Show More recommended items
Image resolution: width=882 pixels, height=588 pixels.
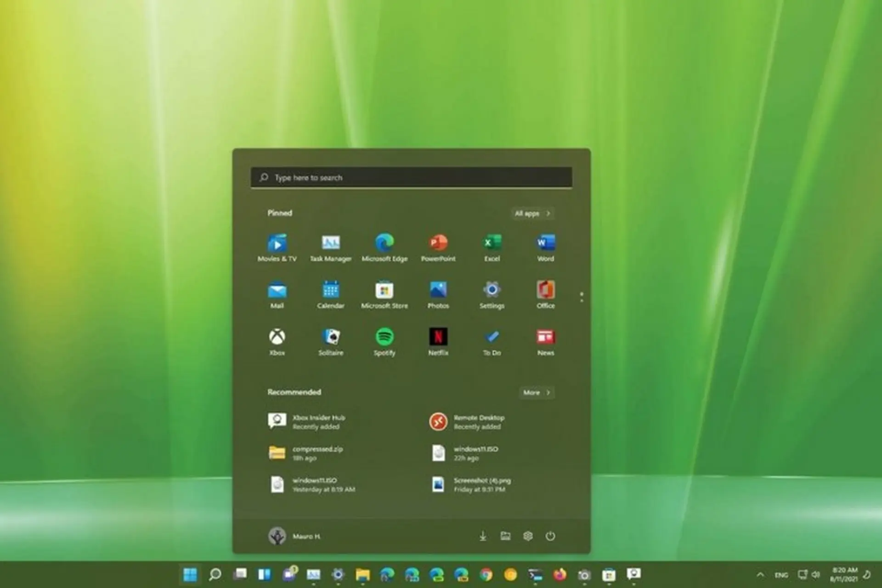pyautogui.click(x=537, y=392)
